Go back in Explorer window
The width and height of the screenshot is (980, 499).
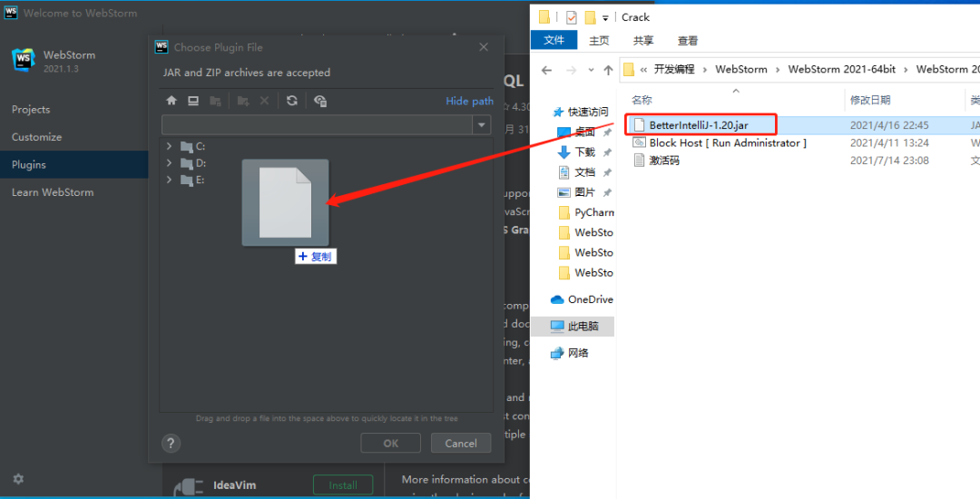[x=546, y=70]
